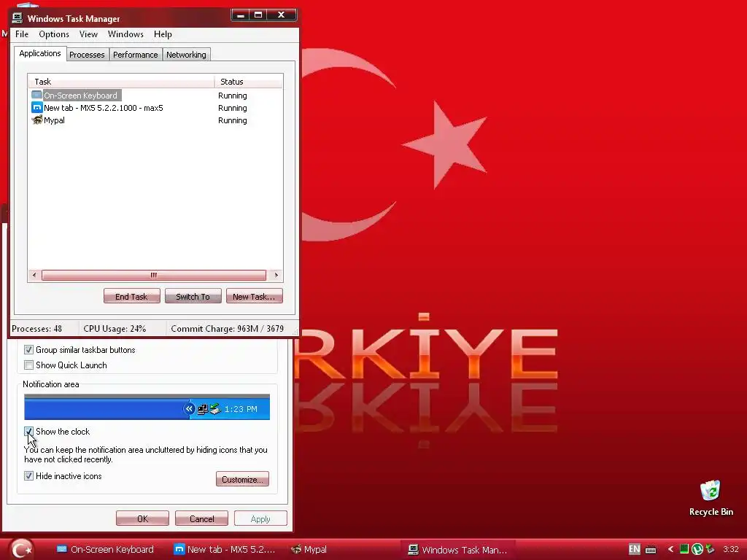Image resolution: width=747 pixels, height=560 pixels.
Task: Toggle the Show the clock checkbox
Action: [28, 432]
